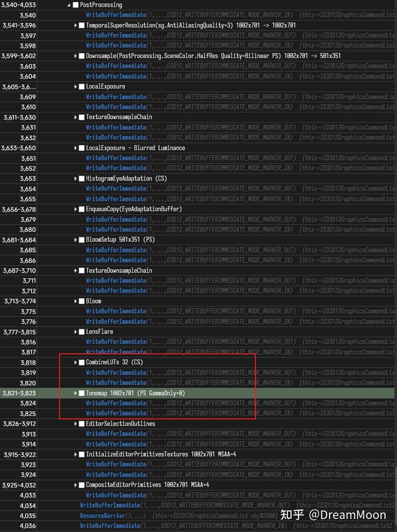Select WriteBufferImmediate call at event 4,036

[110, 526]
